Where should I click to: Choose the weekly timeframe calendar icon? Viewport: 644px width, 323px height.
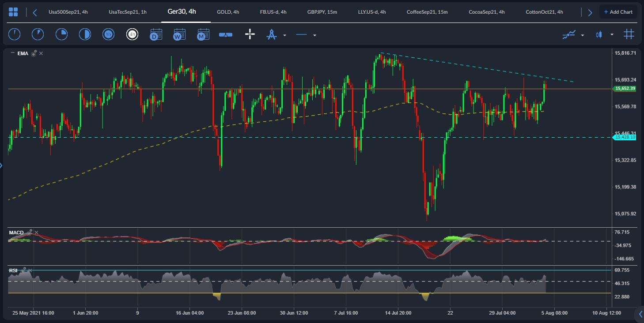[x=179, y=34]
